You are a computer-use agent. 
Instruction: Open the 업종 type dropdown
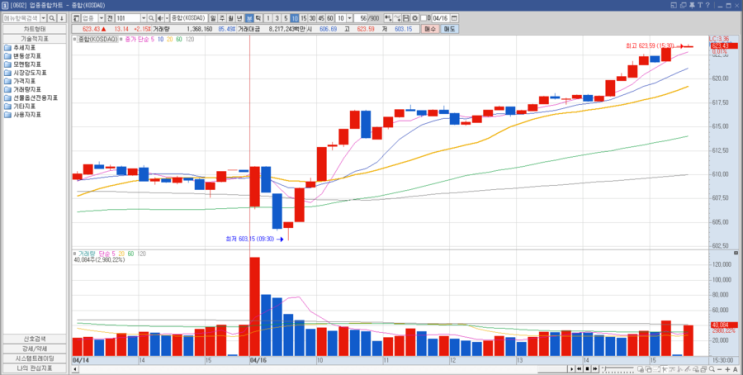tap(101, 18)
